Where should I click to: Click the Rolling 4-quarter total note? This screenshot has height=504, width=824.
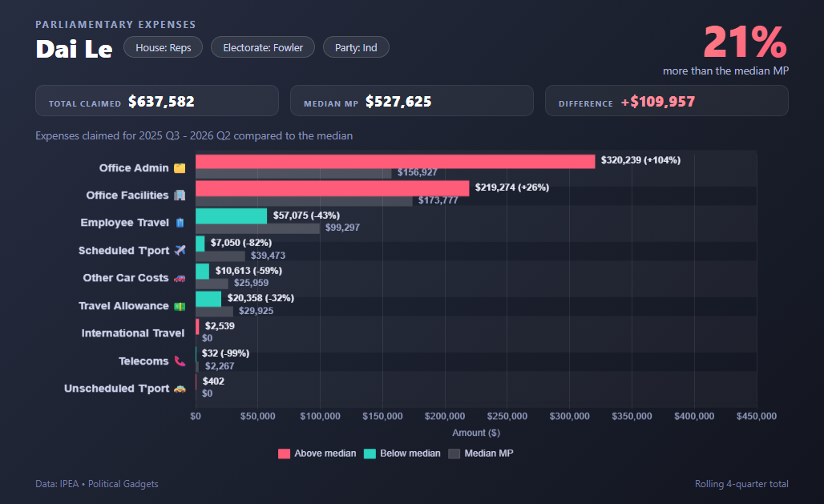[741, 484]
